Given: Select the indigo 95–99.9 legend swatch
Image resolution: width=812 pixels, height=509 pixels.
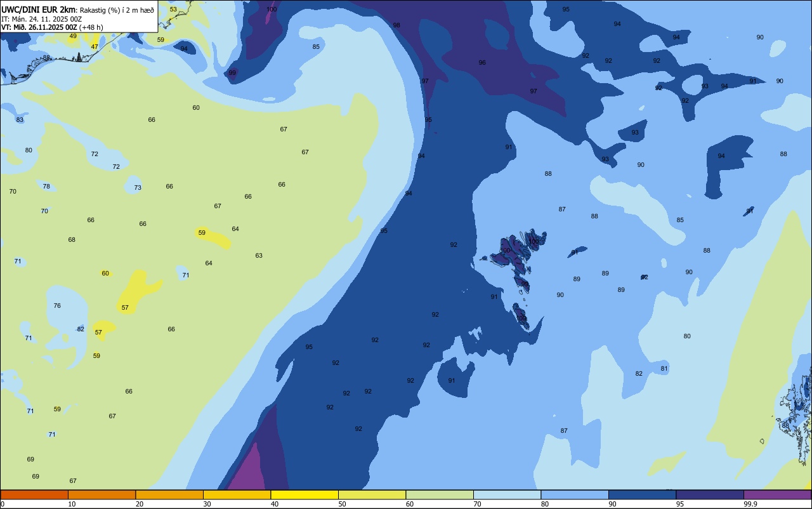Looking at the screenshot, I should (710, 494).
